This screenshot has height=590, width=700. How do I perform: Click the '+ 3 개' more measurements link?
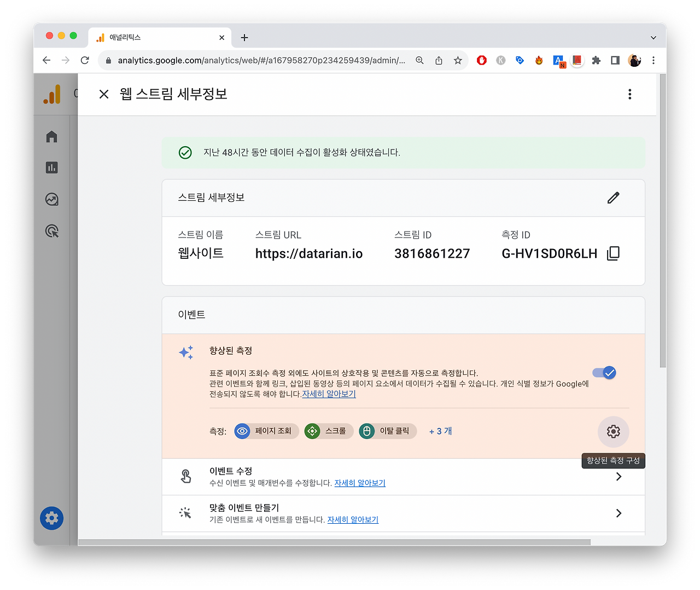(x=441, y=431)
